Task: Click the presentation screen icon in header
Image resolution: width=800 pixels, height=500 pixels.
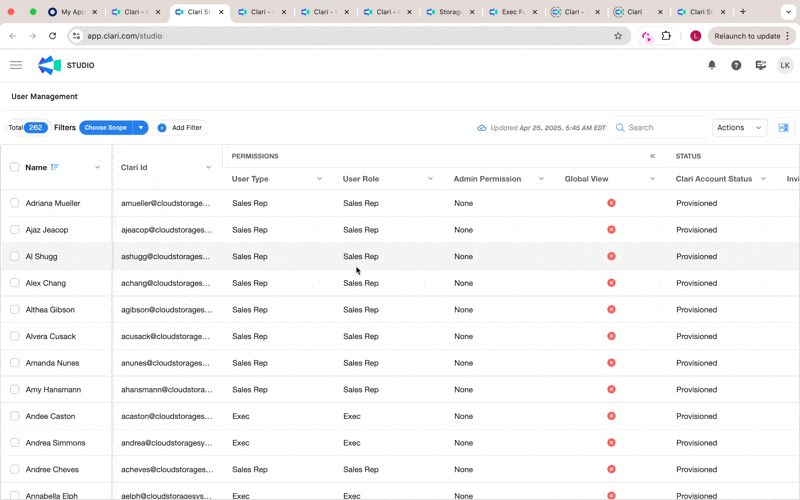Action: coord(761,65)
